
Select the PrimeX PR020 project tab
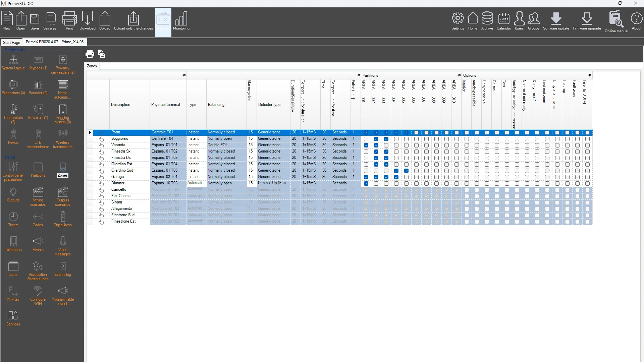coord(55,42)
